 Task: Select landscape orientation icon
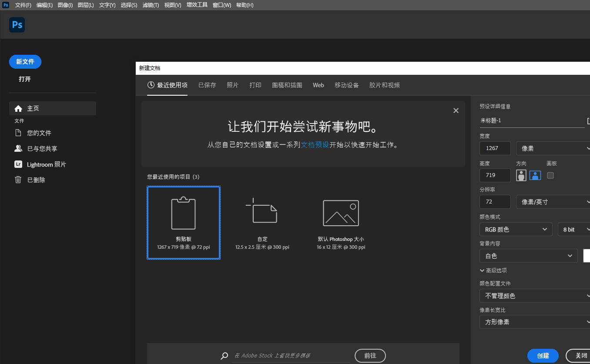(x=535, y=175)
